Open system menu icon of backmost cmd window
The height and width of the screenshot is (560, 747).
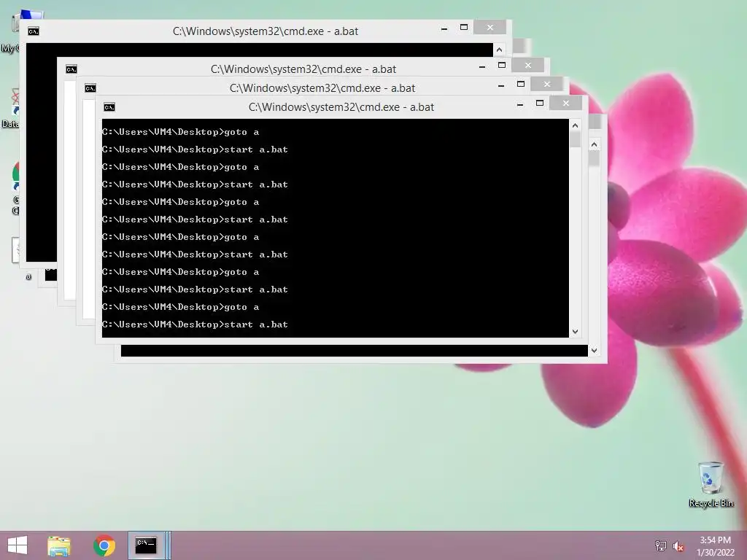33,31
